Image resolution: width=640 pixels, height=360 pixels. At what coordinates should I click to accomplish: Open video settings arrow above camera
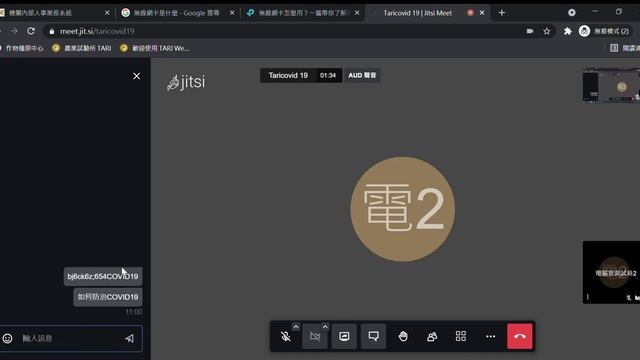325,327
